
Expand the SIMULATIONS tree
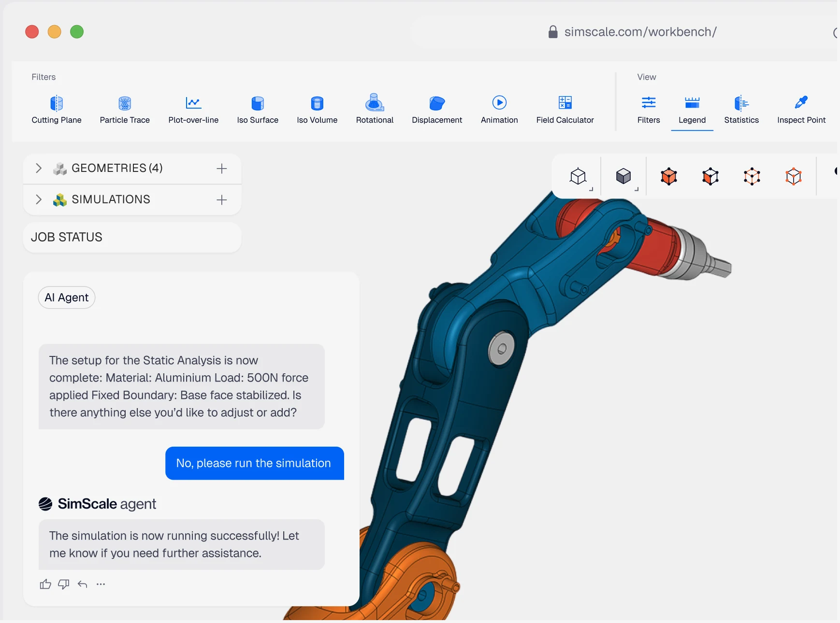39,199
